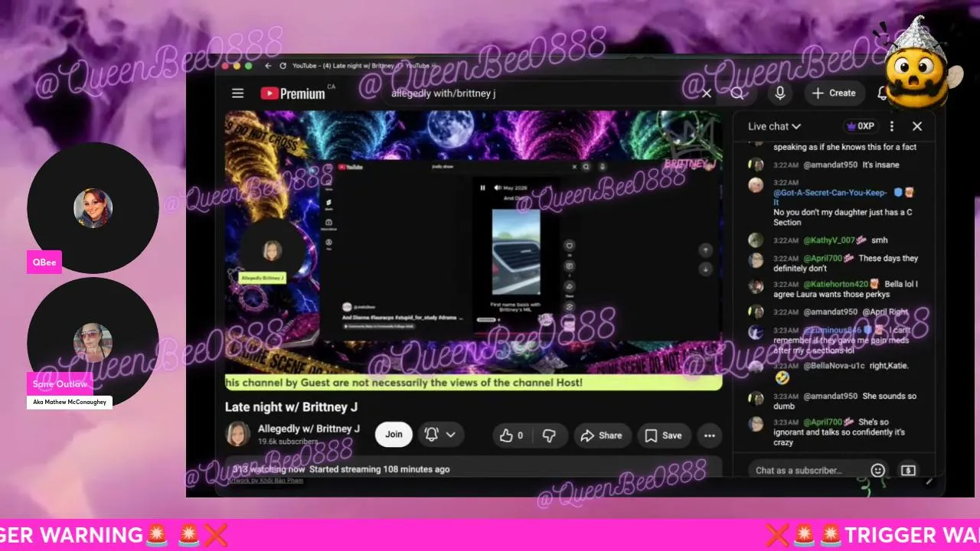Open the 'Allegedly w/ Brittney J' channel name link
The image size is (980, 551).
tap(309, 429)
